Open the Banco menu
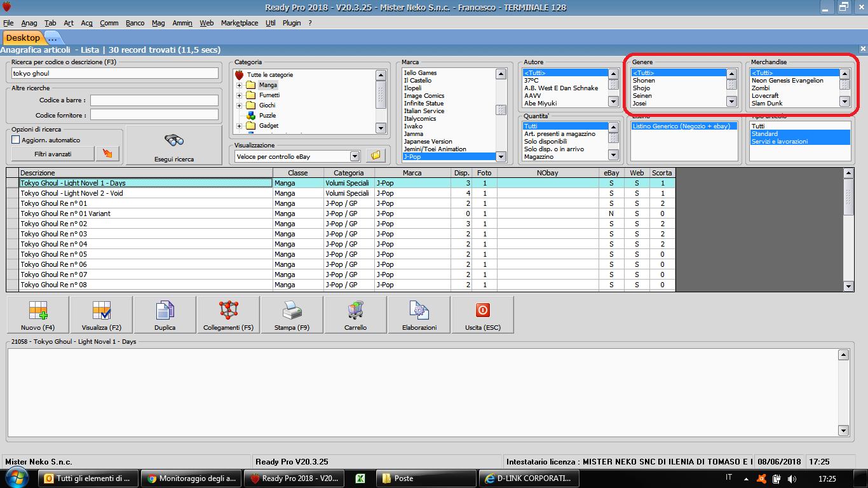The width and height of the screenshot is (868, 488). [135, 23]
